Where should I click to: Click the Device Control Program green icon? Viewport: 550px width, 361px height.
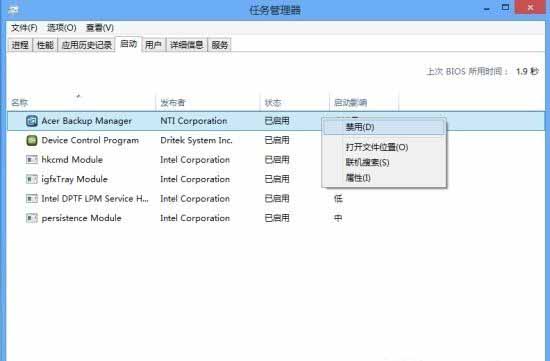32,140
